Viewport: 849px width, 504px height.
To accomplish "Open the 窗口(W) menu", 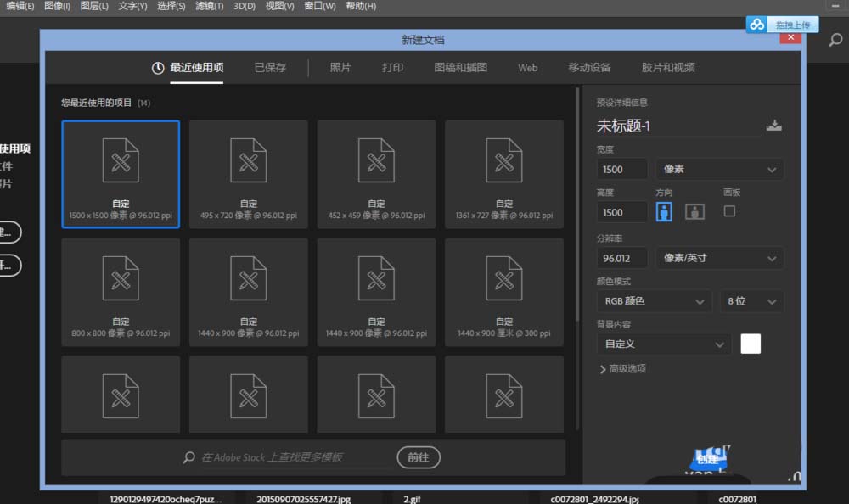I will tap(320, 6).
